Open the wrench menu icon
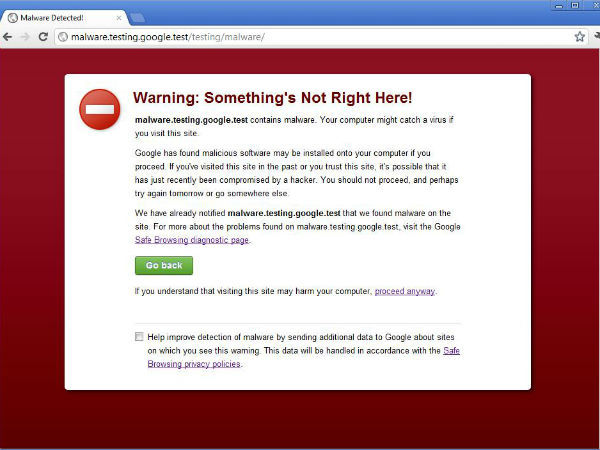This screenshot has width=600, height=450. 597,36
